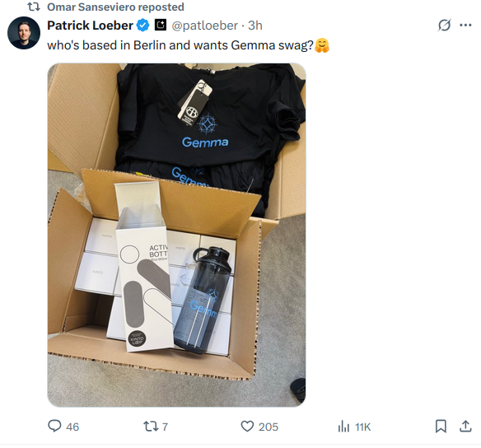Click the repost indicator icon above post
This screenshot has width=481, height=448.
(x=34, y=7)
